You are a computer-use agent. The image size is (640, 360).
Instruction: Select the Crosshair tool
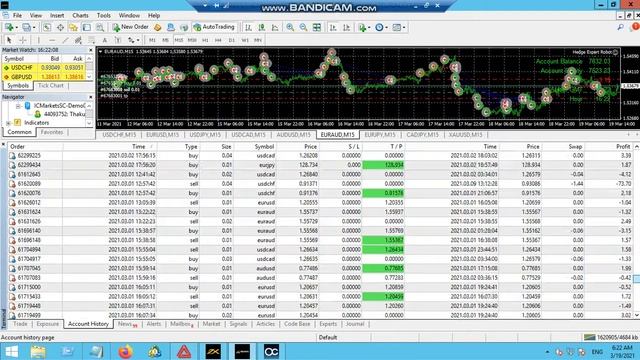pos(22,40)
